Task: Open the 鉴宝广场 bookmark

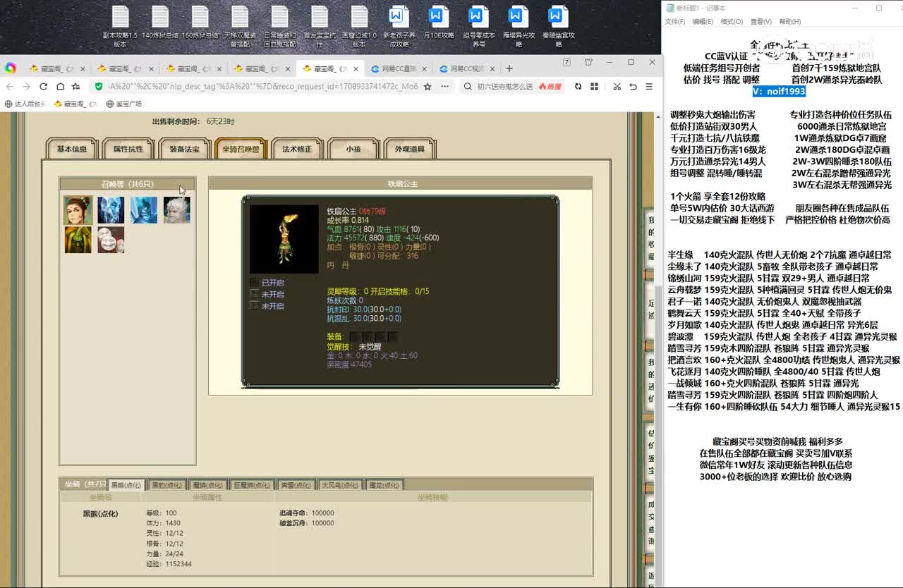Action: tap(124, 104)
